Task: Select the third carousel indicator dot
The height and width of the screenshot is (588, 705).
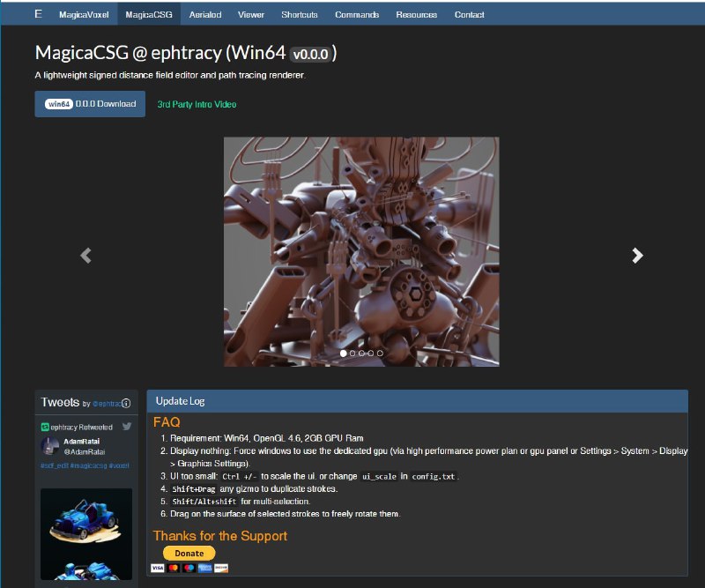Action: 361,354
